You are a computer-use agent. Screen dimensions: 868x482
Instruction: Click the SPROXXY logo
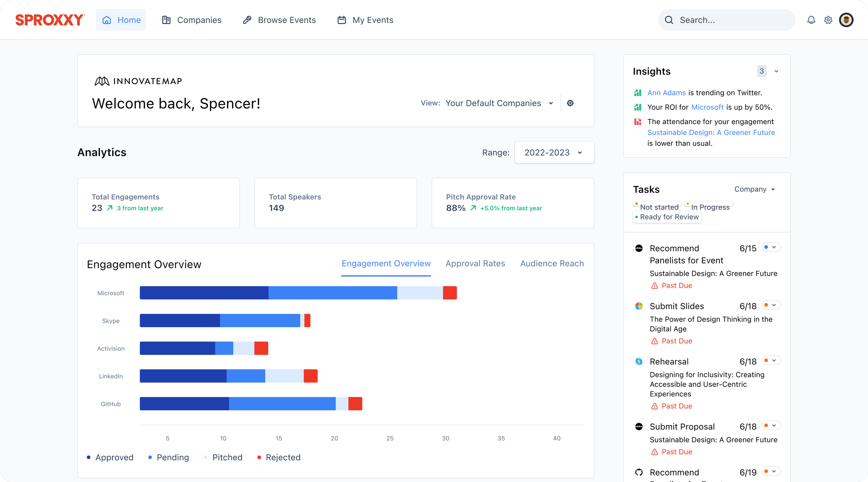50,20
